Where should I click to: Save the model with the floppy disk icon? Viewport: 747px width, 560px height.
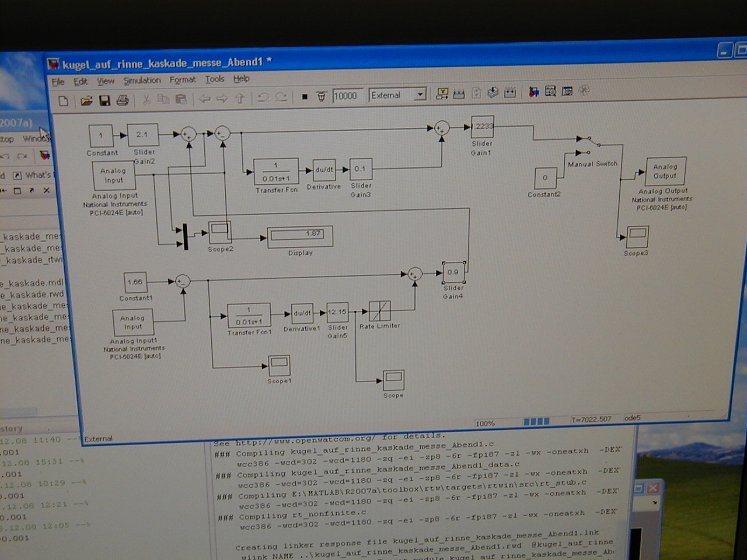[104, 101]
